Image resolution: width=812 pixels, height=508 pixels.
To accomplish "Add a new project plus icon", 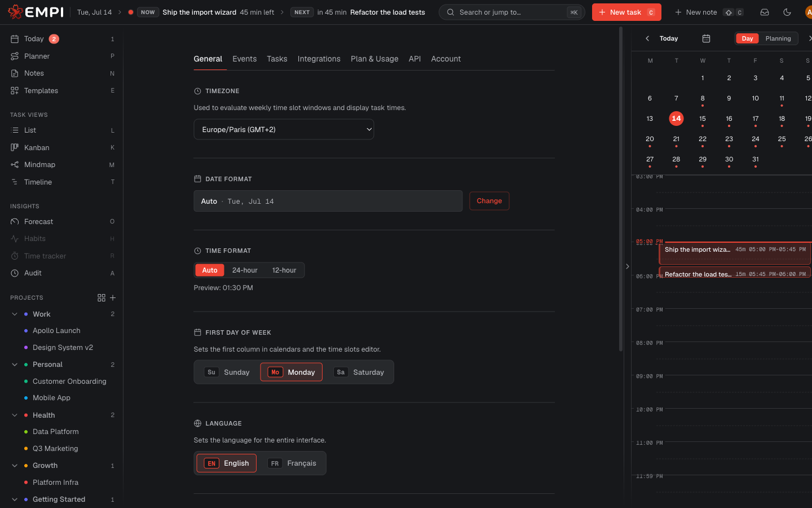I will click(x=113, y=297).
